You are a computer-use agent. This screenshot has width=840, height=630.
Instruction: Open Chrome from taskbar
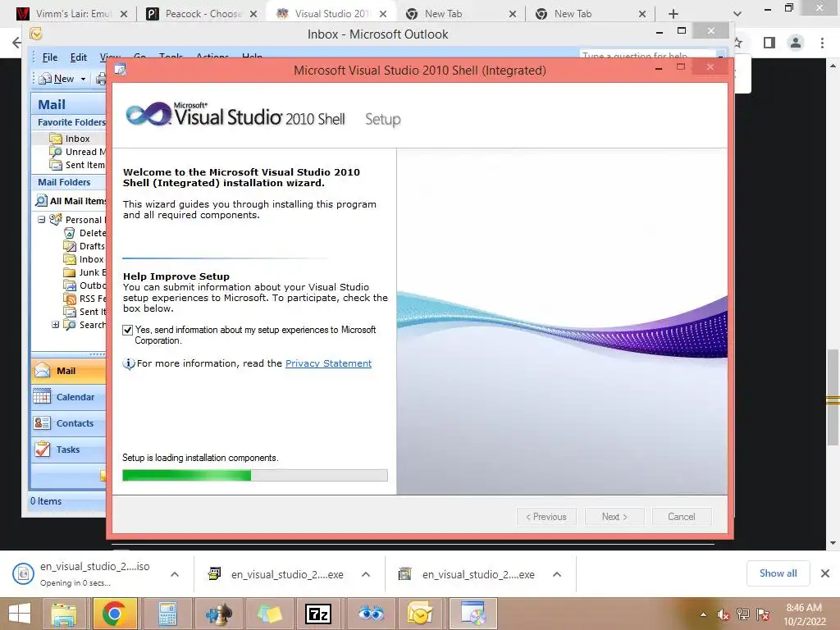coord(114,614)
